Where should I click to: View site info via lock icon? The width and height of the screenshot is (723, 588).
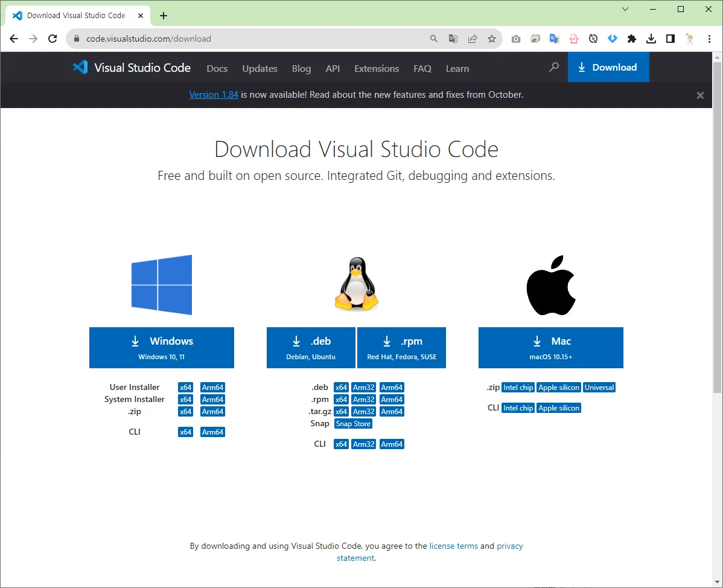coord(77,39)
